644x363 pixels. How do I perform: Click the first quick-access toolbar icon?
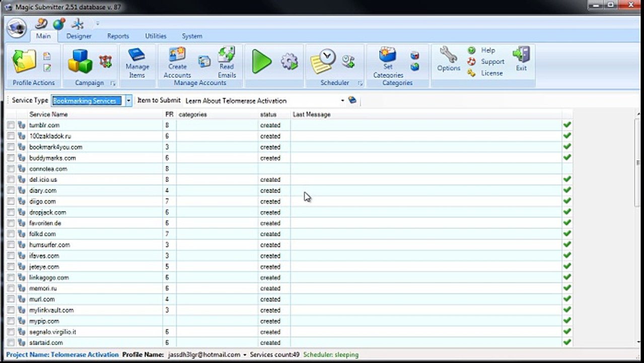point(41,24)
